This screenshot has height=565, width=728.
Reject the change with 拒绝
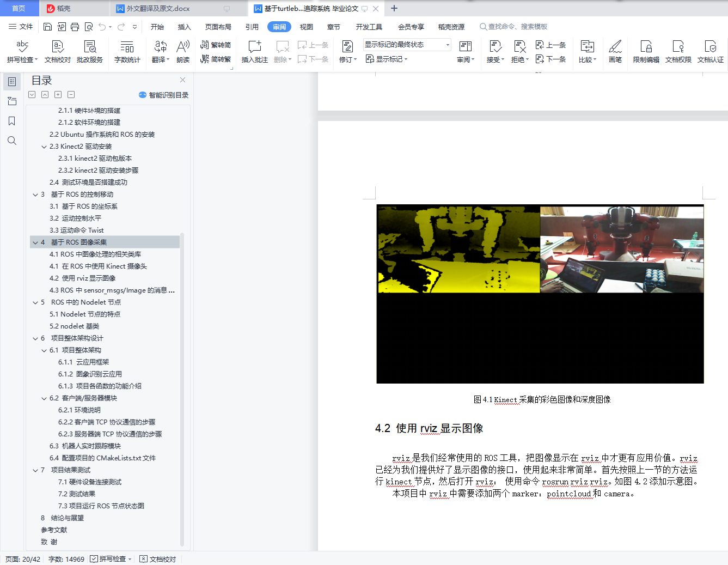click(520, 52)
